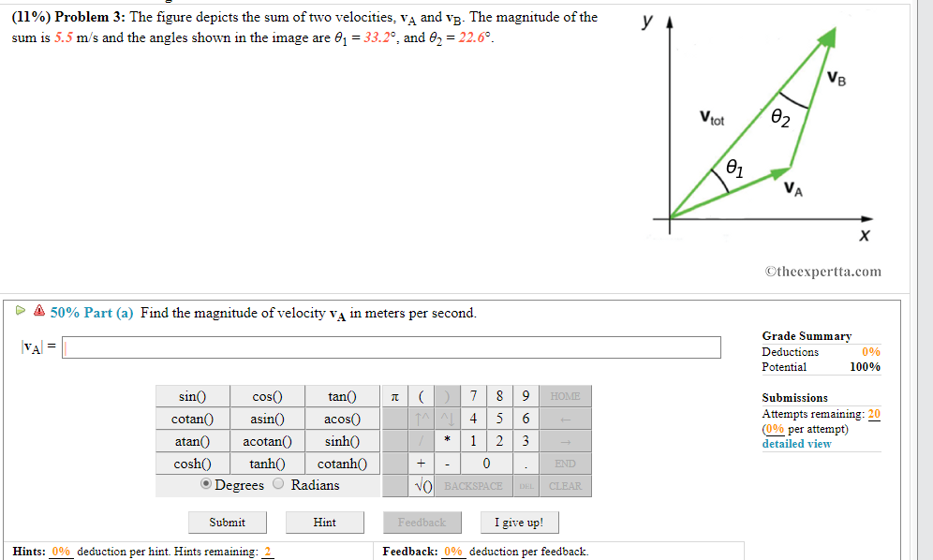Screen dimensions: 933x560
Task: Request a Hint
Action: click(324, 522)
